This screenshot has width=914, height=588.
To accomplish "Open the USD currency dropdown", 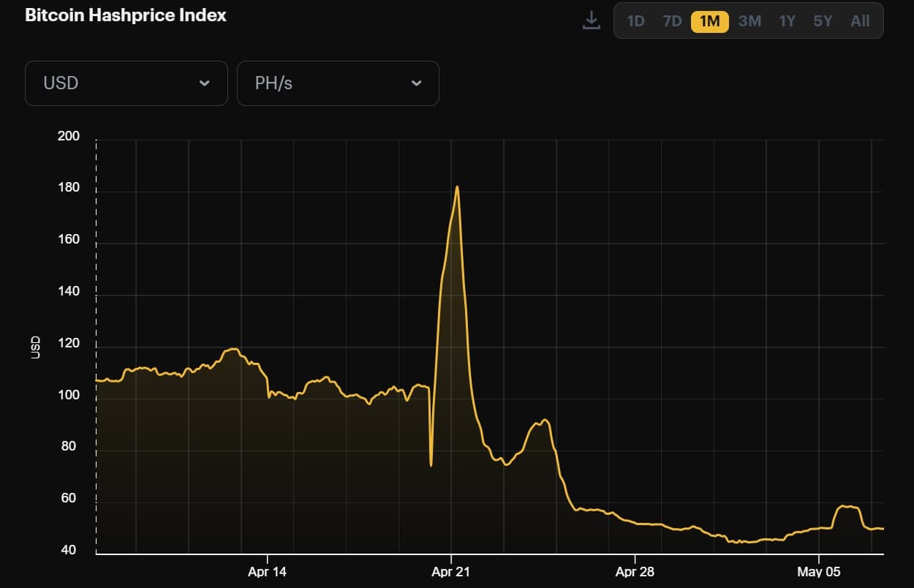I will point(126,83).
